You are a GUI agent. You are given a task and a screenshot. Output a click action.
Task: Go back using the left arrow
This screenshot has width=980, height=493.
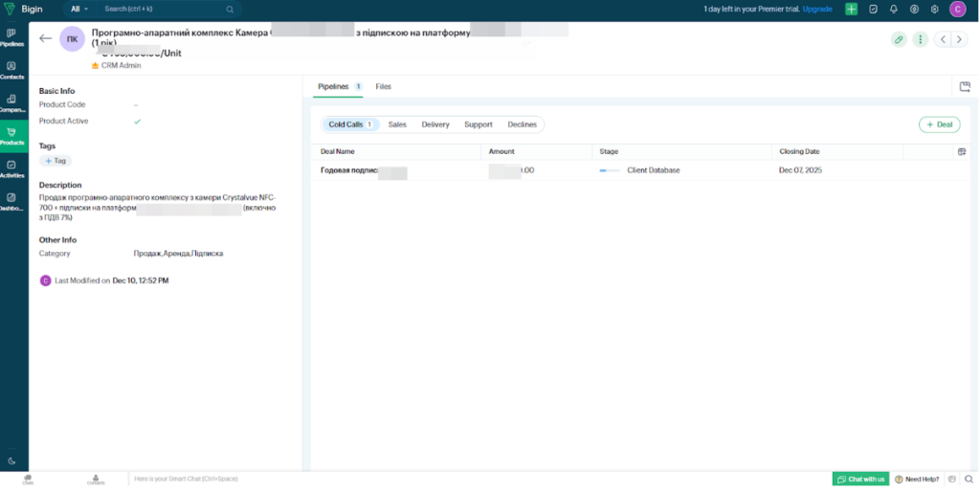(x=46, y=38)
